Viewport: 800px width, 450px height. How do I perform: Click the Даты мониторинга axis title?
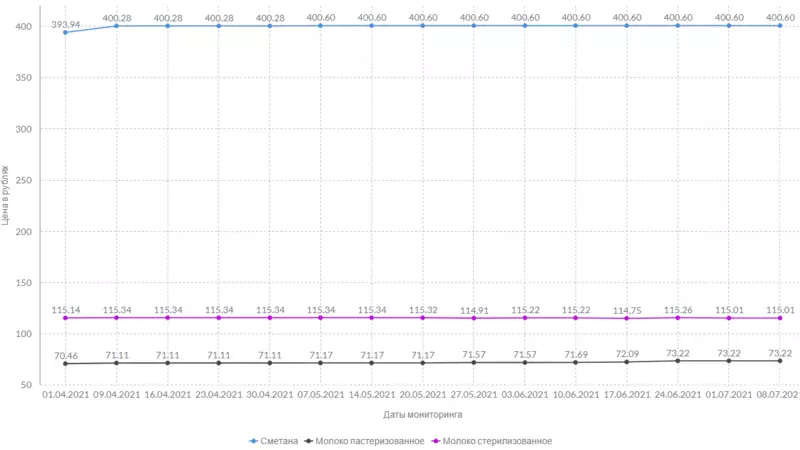click(422, 414)
